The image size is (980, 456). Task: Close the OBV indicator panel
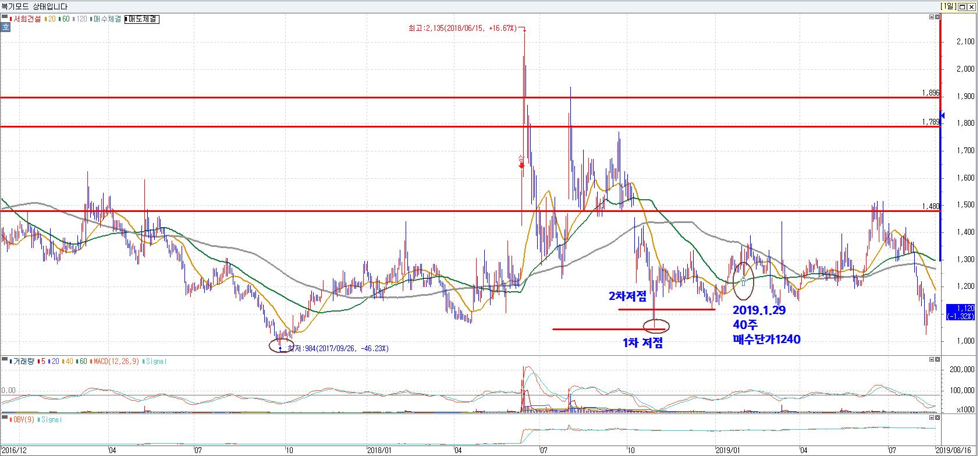click(937, 418)
